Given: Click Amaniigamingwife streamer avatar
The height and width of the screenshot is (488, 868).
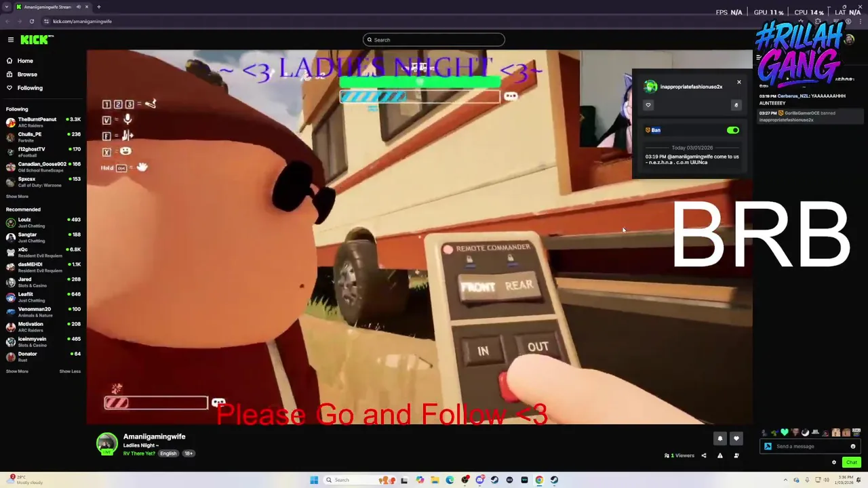Looking at the screenshot, I should coord(106,443).
